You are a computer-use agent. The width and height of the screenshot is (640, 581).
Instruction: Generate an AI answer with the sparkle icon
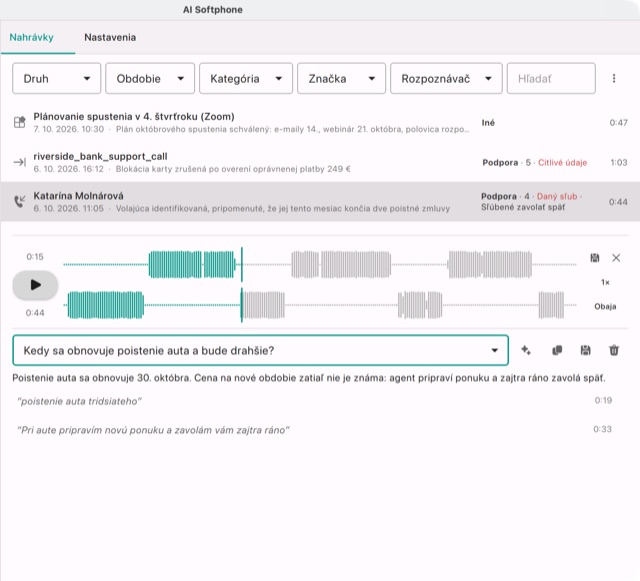[526, 350]
